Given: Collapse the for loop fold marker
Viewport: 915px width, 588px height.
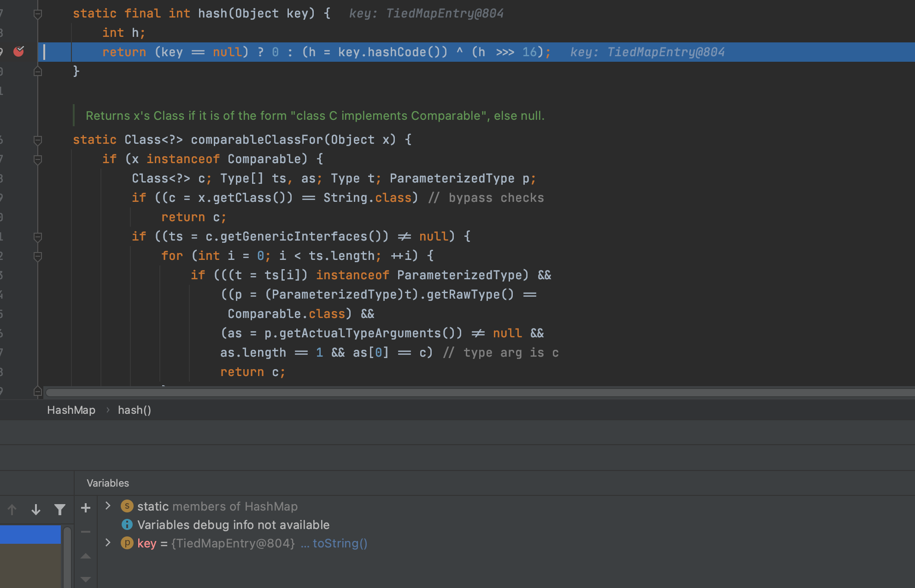Looking at the screenshot, I should coord(38,257).
